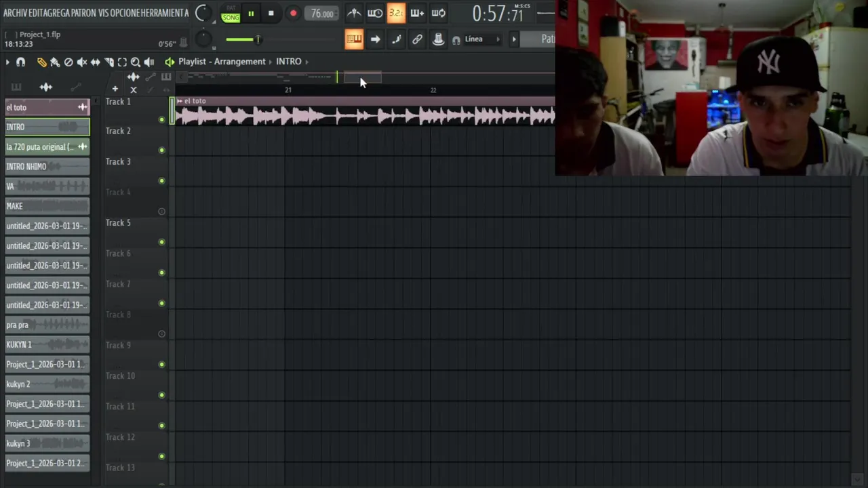Mute Track 1 via its green dot
868x488 pixels.
tap(161, 120)
